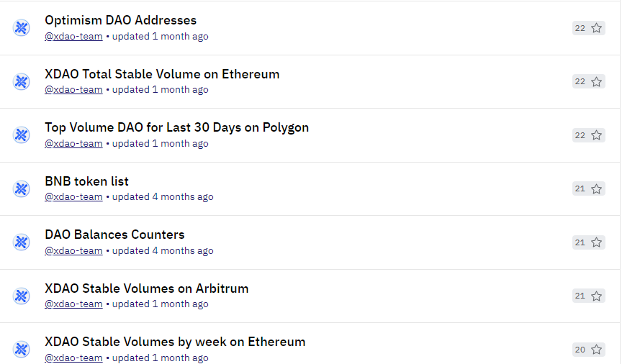Open DAO Balances Counters query

[114, 235]
